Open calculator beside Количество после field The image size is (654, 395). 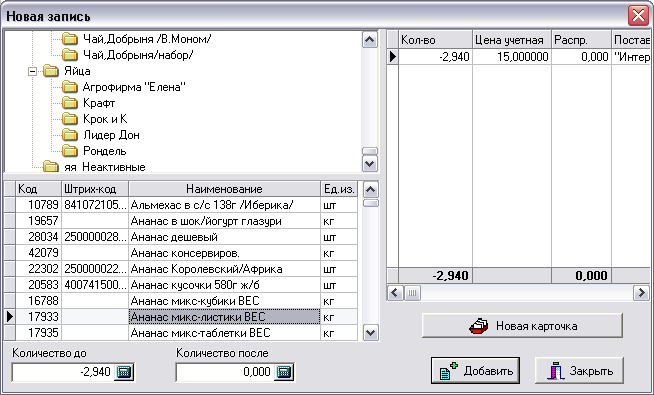click(x=284, y=372)
